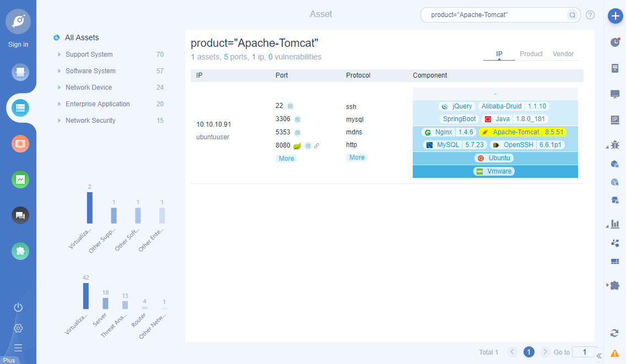Click Sign in label
Image resolution: width=626 pixels, height=364 pixels.
click(x=18, y=44)
